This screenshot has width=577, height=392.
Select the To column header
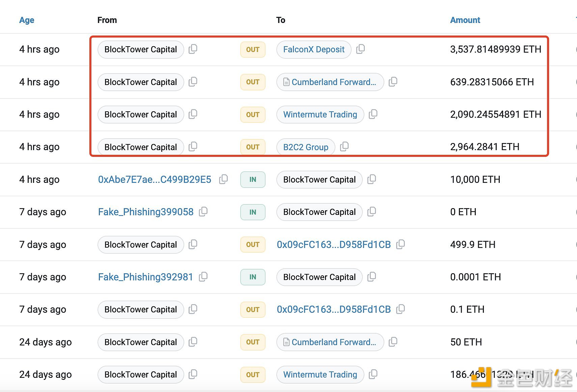[x=281, y=20]
